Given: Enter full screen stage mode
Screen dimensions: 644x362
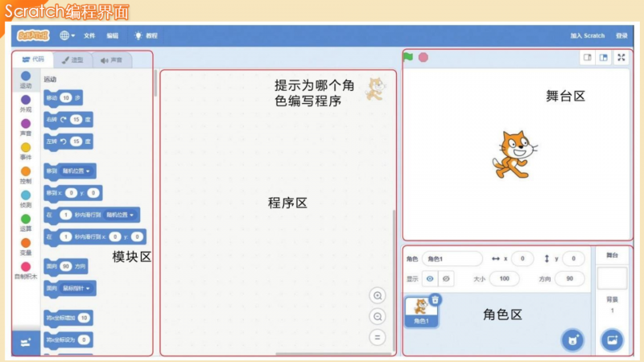Looking at the screenshot, I should [621, 58].
